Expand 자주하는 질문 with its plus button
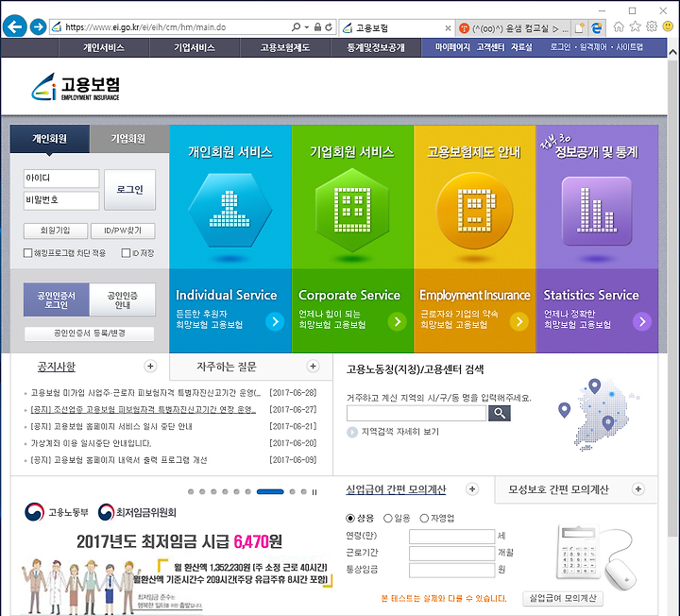This screenshot has width=680, height=616. [x=314, y=367]
